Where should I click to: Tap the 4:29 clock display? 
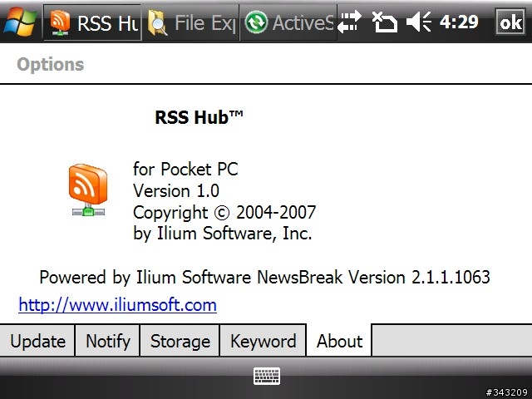click(459, 22)
